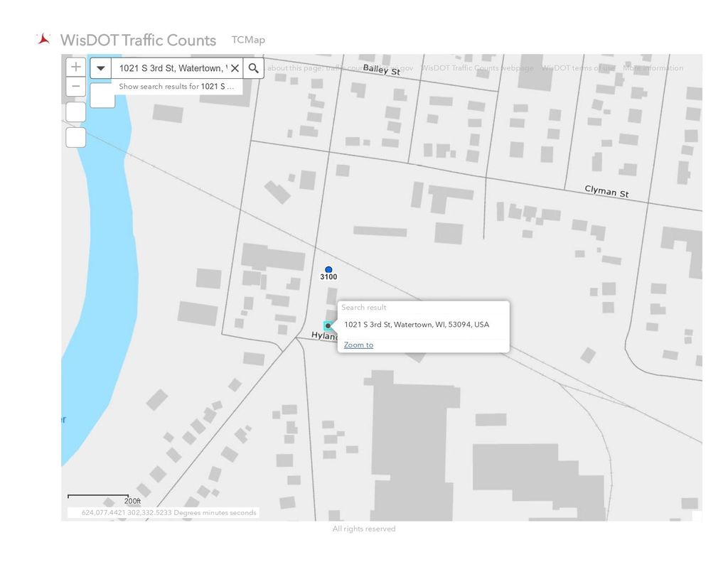This screenshot has height=562, width=728.
Task: Clear the search box with X
Action: (235, 68)
